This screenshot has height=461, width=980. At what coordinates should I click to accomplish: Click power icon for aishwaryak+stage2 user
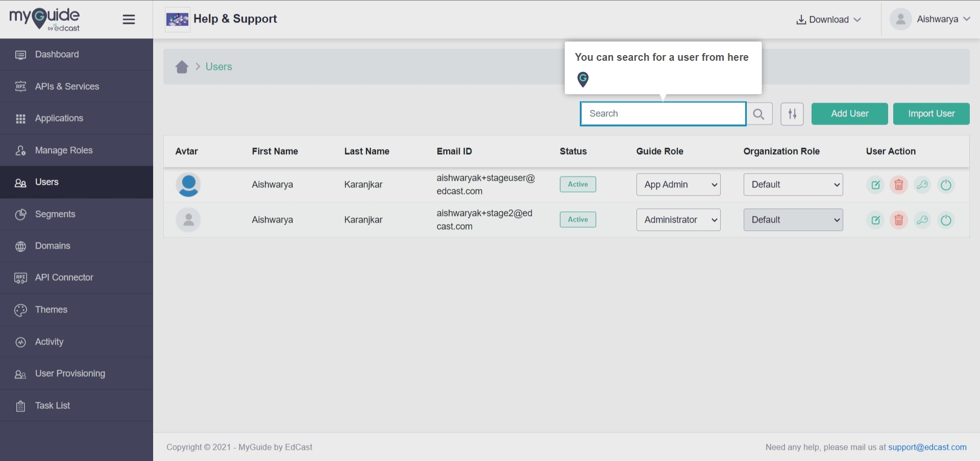pos(946,220)
